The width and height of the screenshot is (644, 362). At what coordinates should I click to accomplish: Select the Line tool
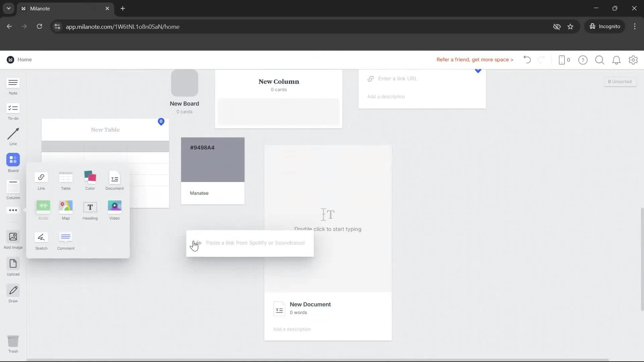13,136
